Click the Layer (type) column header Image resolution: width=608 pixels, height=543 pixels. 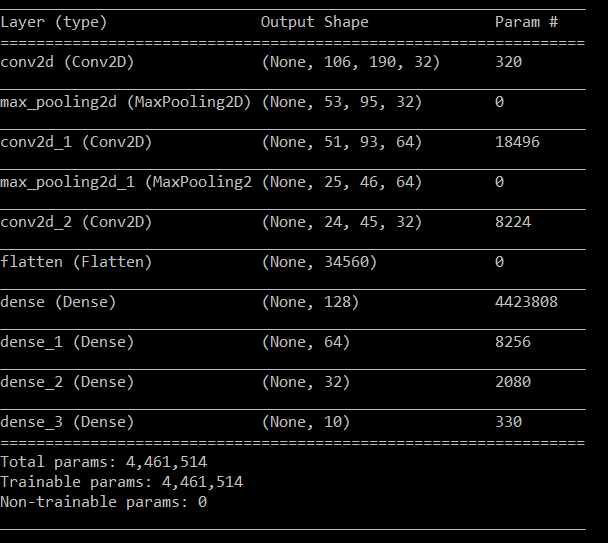54,22
